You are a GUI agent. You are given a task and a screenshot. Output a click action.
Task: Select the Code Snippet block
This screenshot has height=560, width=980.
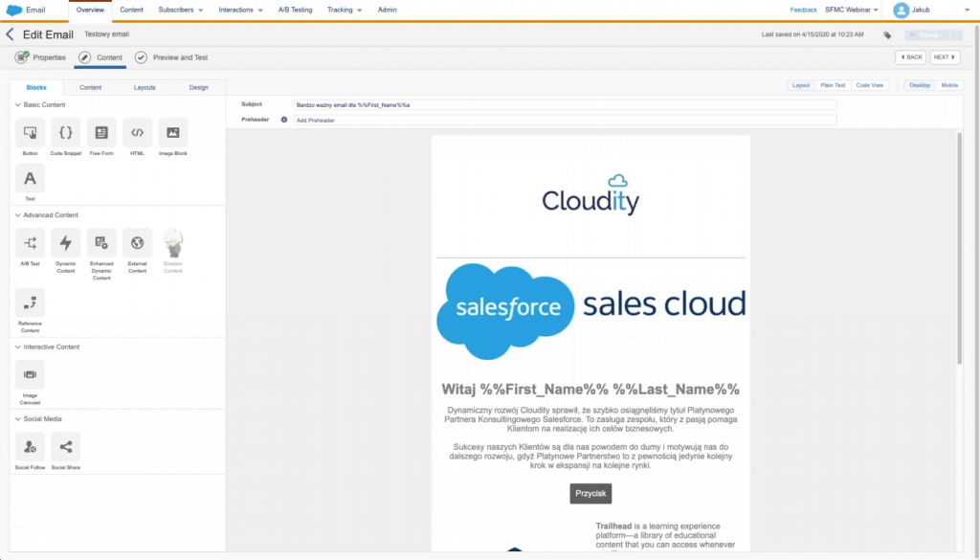pos(66,132)
